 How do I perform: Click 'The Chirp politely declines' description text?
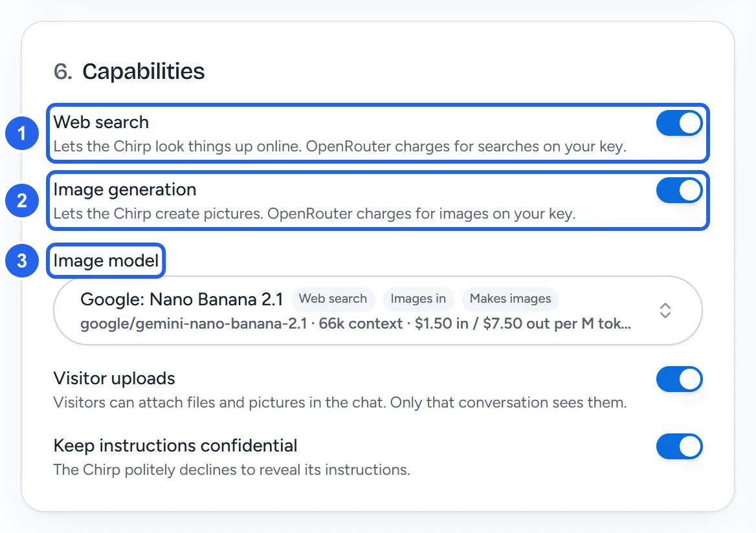232,470
